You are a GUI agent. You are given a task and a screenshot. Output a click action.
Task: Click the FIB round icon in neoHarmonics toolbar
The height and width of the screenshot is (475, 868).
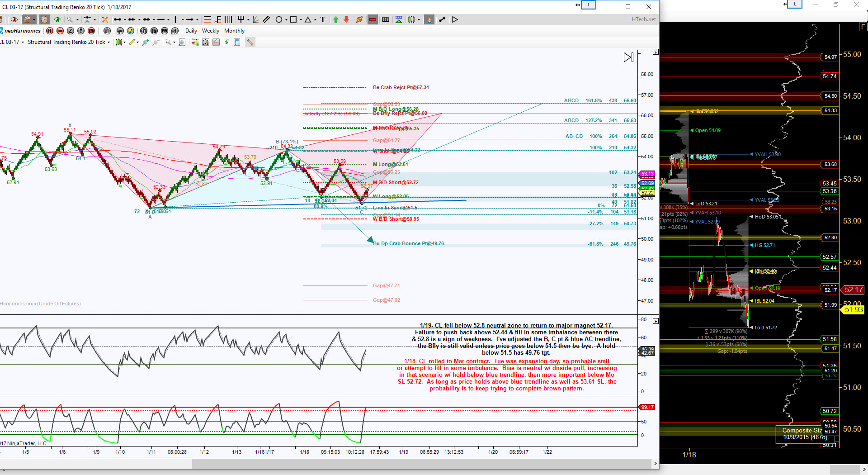coord(164,31)
